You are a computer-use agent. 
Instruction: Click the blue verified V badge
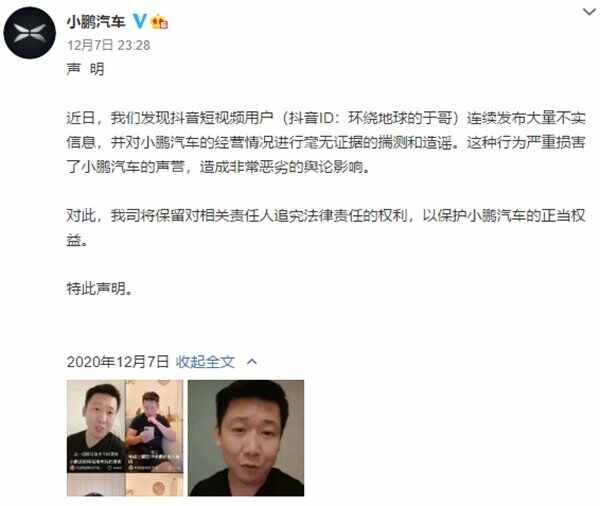tap(140, 21)
